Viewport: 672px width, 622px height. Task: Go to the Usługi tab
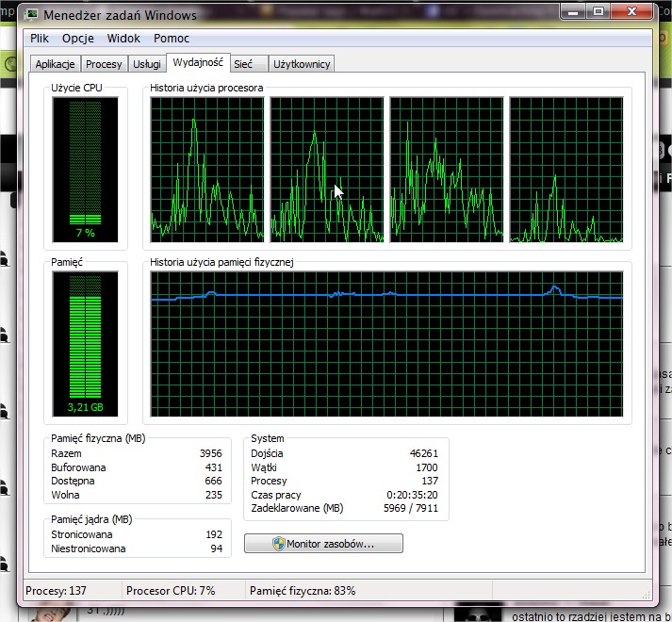point(146,64)
